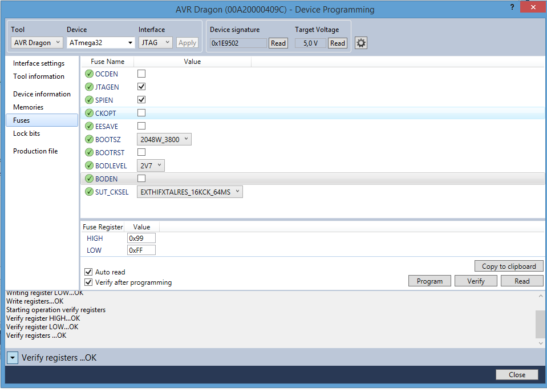This screenshot has width=547, height=392.
Task: Click the fuses Read button
Action: (522, 281)
